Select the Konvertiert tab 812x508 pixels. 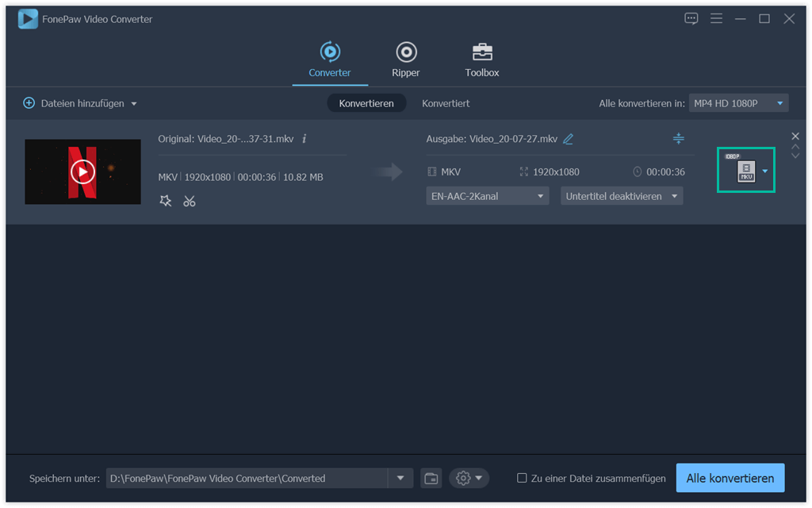tap(446, 103)
